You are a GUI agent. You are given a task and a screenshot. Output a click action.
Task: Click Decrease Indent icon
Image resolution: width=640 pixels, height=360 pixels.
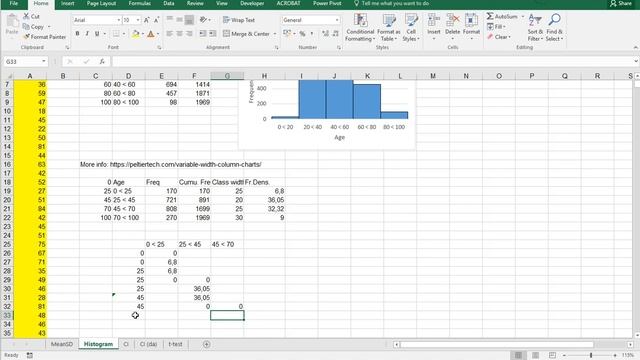[202, 33]
